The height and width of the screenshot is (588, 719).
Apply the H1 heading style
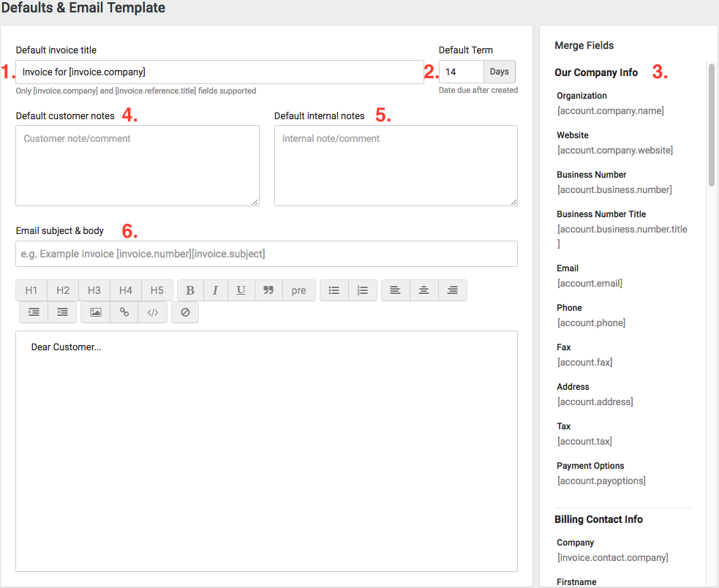click(31, 290)
